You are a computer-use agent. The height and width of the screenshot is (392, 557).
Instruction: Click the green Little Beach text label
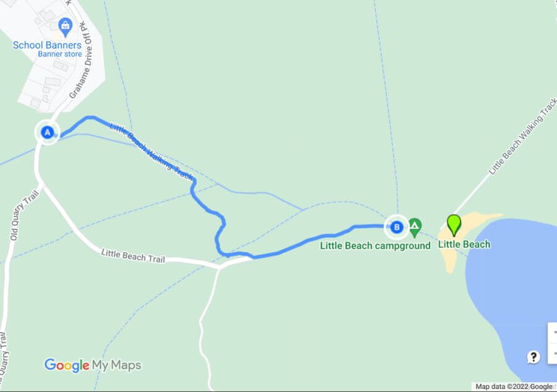point(464,244)
